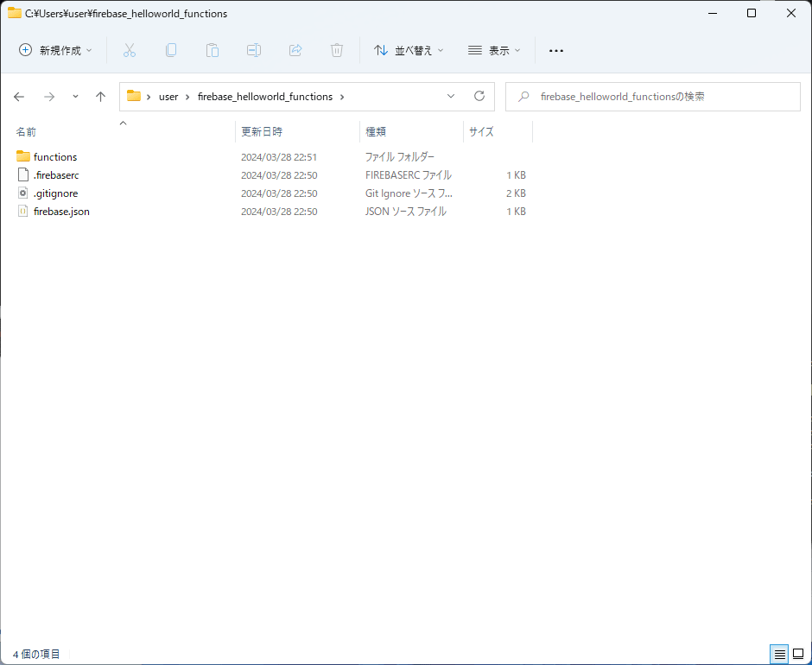Go up one folder level arrow
This screenshot has width=812, height=665.
100,97
